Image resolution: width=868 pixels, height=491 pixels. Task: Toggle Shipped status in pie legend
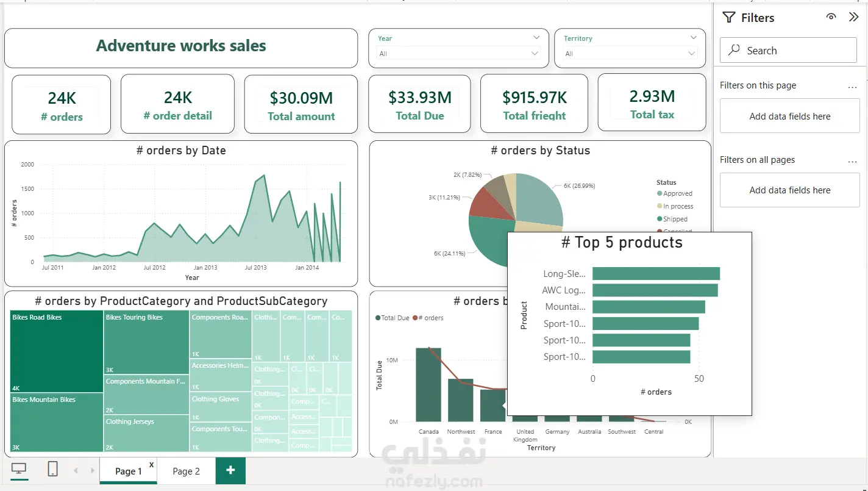672,219
